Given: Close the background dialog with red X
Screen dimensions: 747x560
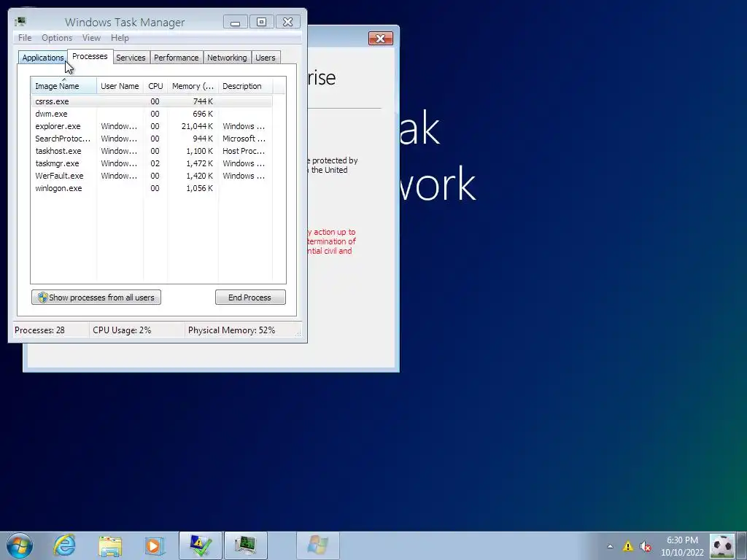Looking at the screenshot, I should tap(380, 39).
